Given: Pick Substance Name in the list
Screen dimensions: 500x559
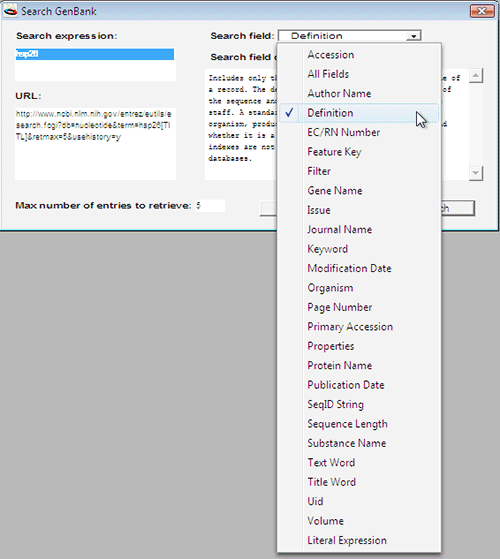Looking at the screenshot, I should point(359,443).
